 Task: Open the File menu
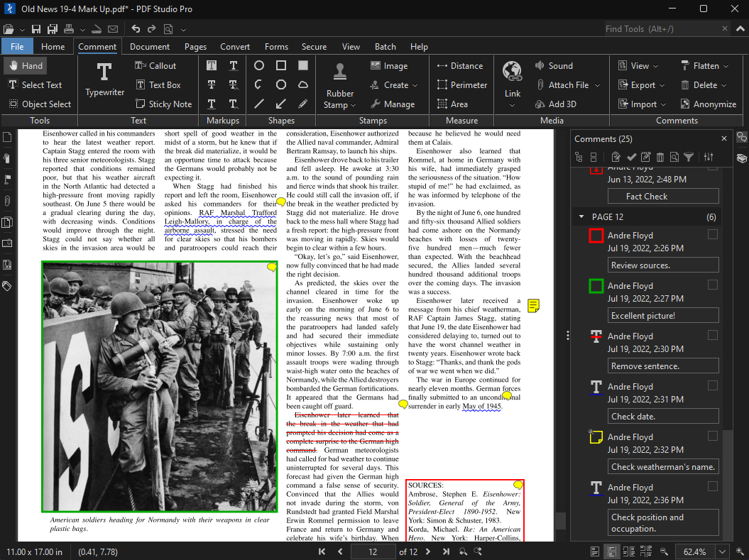[x=17, y=47]
